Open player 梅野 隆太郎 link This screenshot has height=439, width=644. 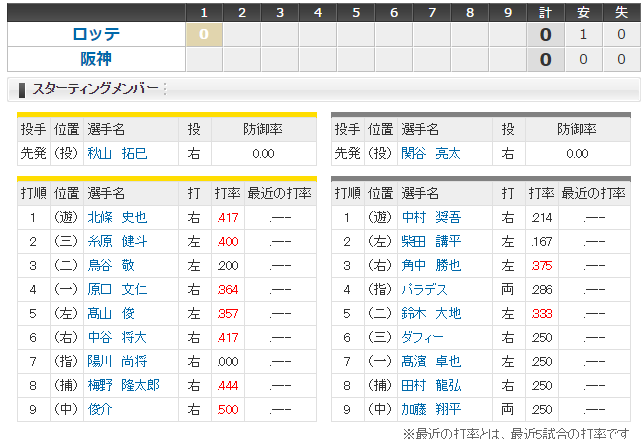tap(124, 385)
